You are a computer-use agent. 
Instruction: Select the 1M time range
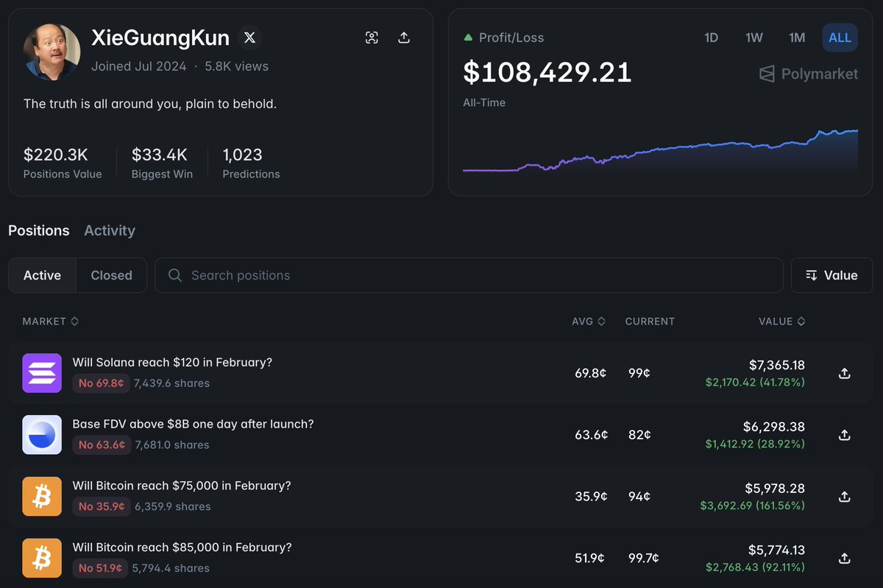(797, 38)
